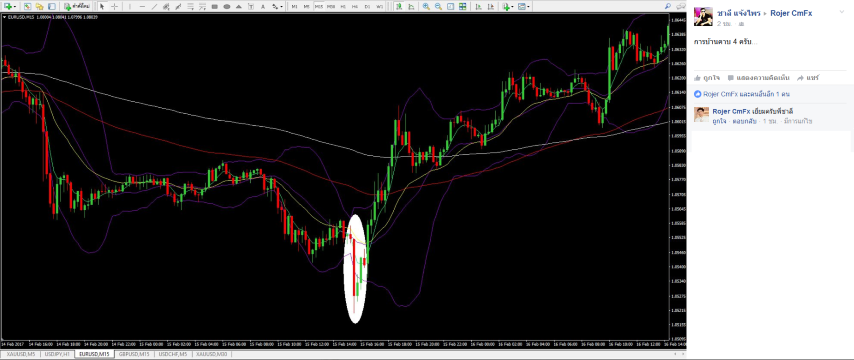Open the new chart dropdown arrow
Screen dimensions: 854x360
[x=15, y=7]
